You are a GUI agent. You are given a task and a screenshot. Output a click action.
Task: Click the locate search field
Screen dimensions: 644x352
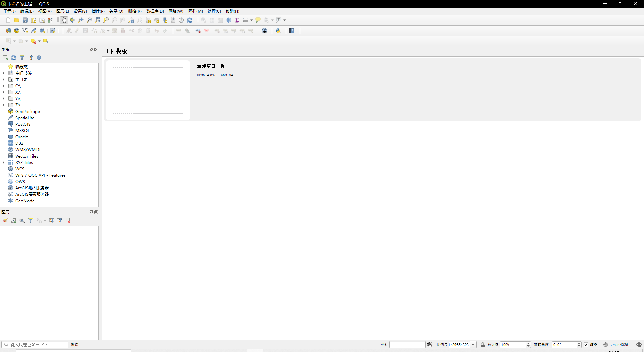[x=35, y=345]
